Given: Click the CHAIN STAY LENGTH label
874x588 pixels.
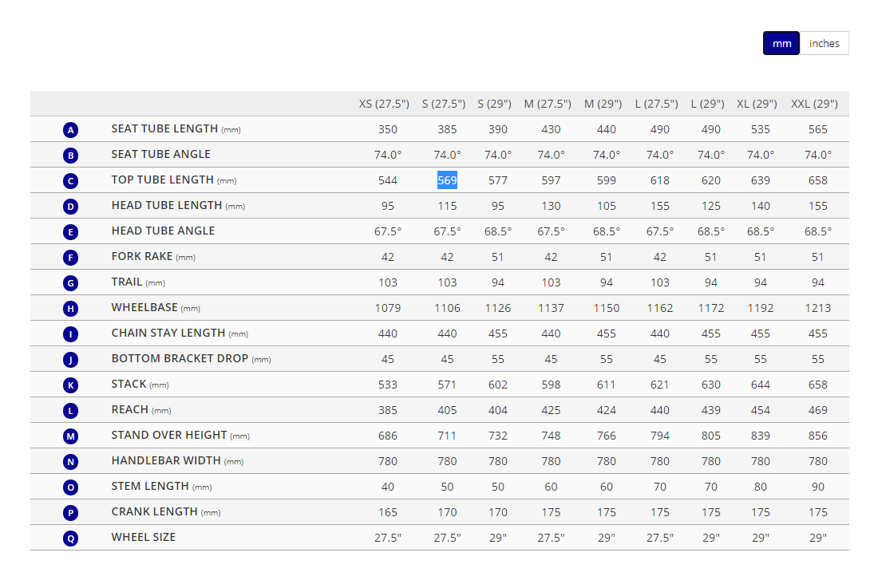Looking at the screenshot, I should click(x=168, y=333).
